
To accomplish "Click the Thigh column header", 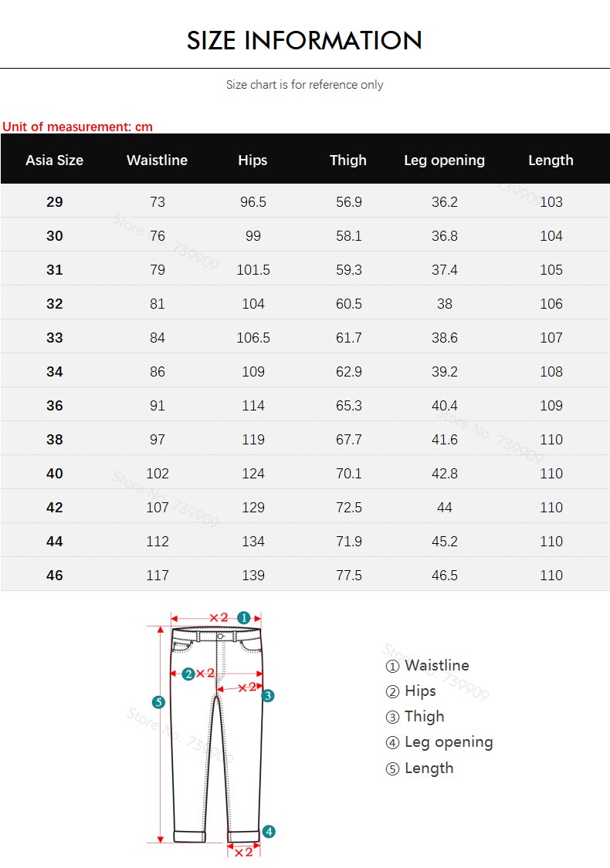I will tap(348, 160).
